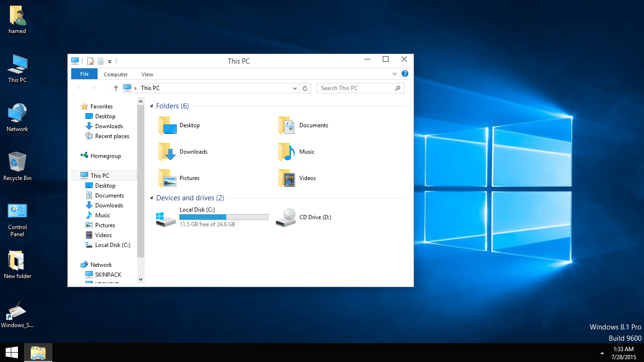Click the Local Disk capacity bar
Image resolution: width=644 pixels, height=362 pixels.
pyautogui.click(x=223, y=216)
